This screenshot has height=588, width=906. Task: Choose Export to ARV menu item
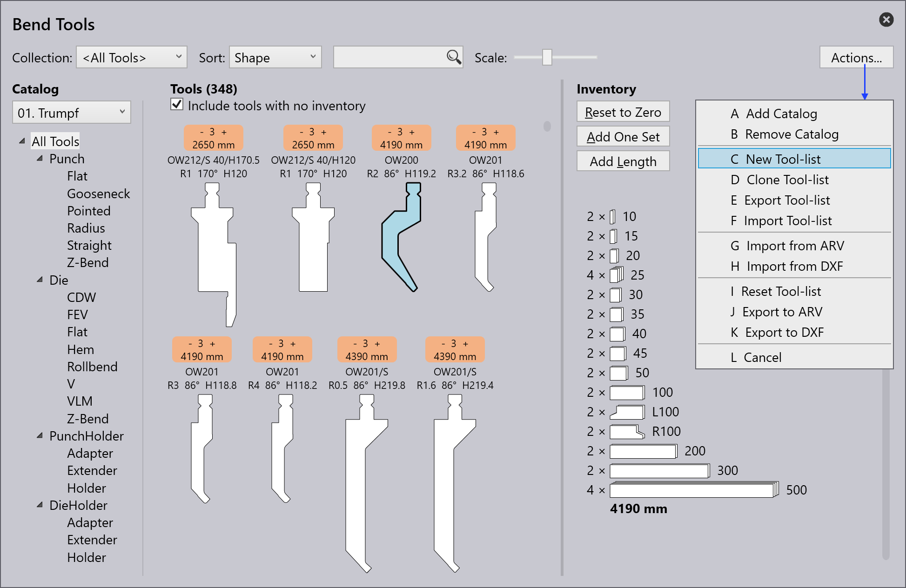[794, 312]
